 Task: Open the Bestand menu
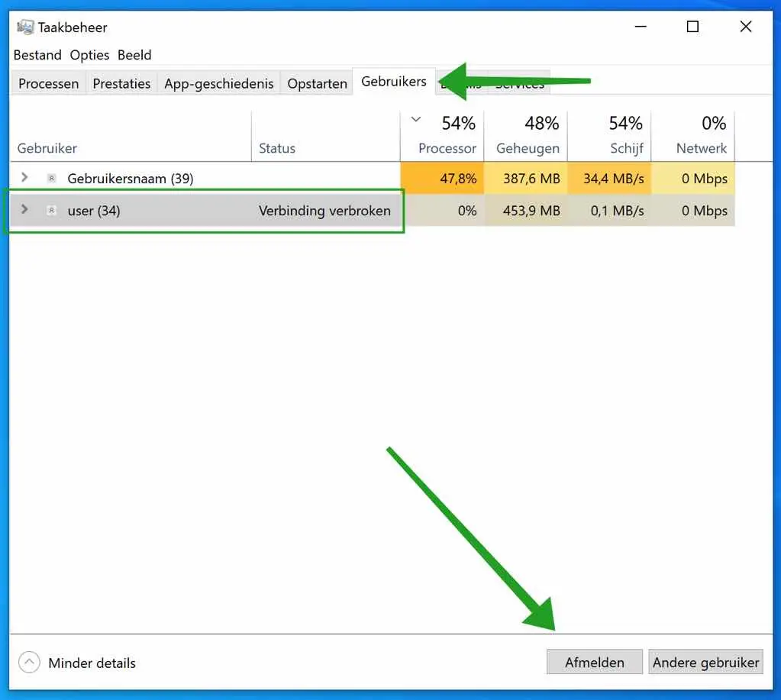click(x=37, y=55)
